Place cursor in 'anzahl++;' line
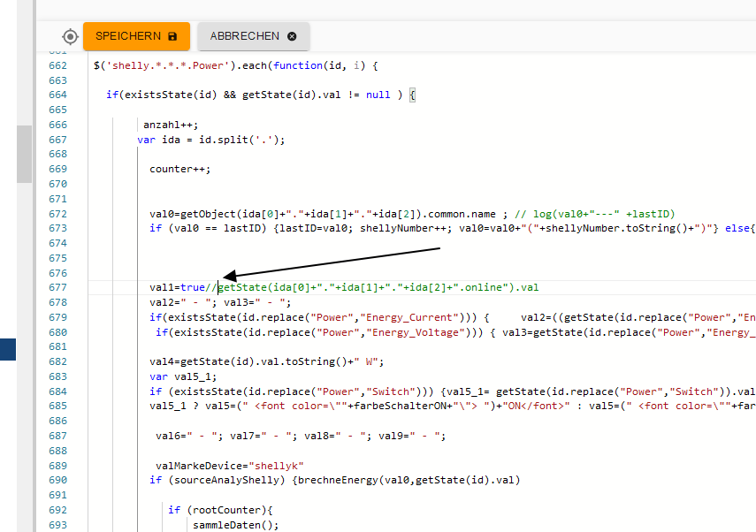 tap(171, 125)
